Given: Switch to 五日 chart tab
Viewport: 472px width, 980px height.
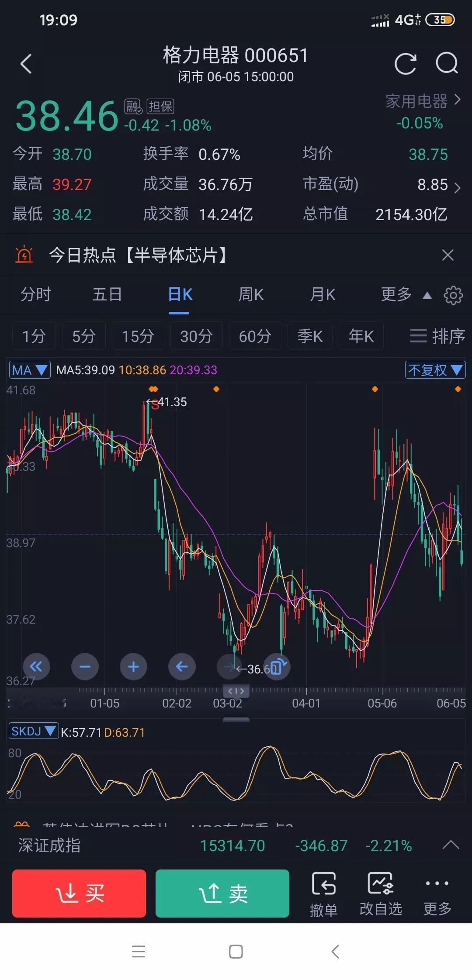Looking at the screenshot, I should pos(107,295).
